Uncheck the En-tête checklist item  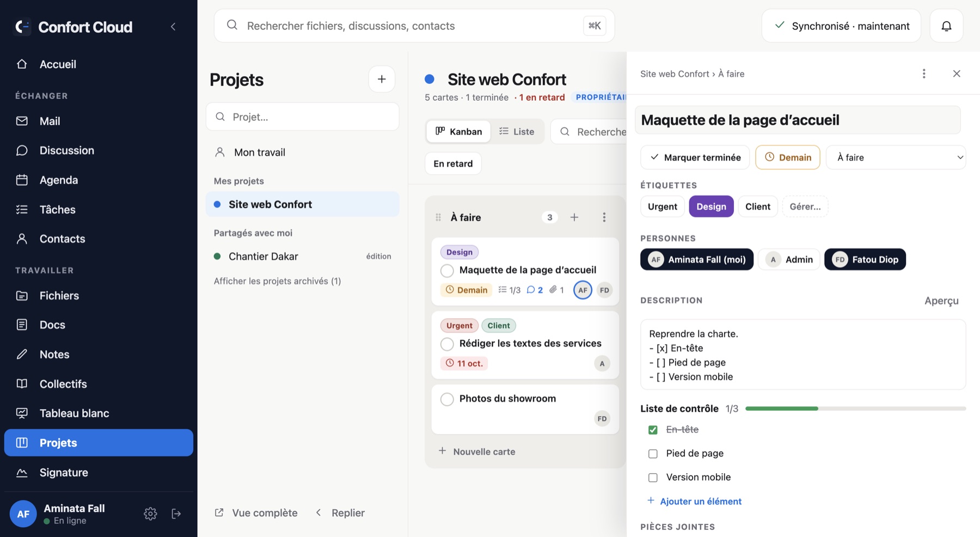coord(653,430)
